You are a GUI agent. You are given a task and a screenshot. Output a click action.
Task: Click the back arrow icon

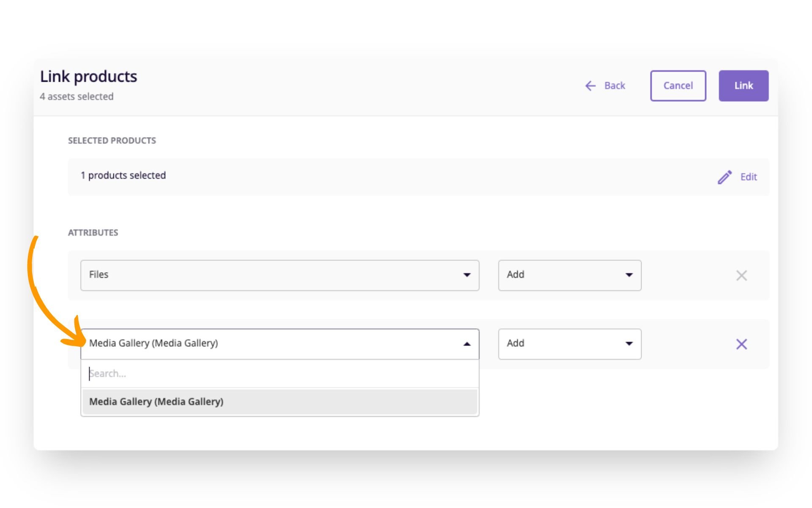[590, 86]
